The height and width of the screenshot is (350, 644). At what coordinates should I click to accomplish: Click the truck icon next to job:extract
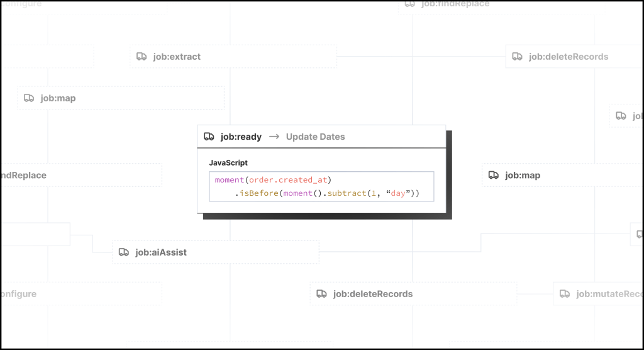142,57
